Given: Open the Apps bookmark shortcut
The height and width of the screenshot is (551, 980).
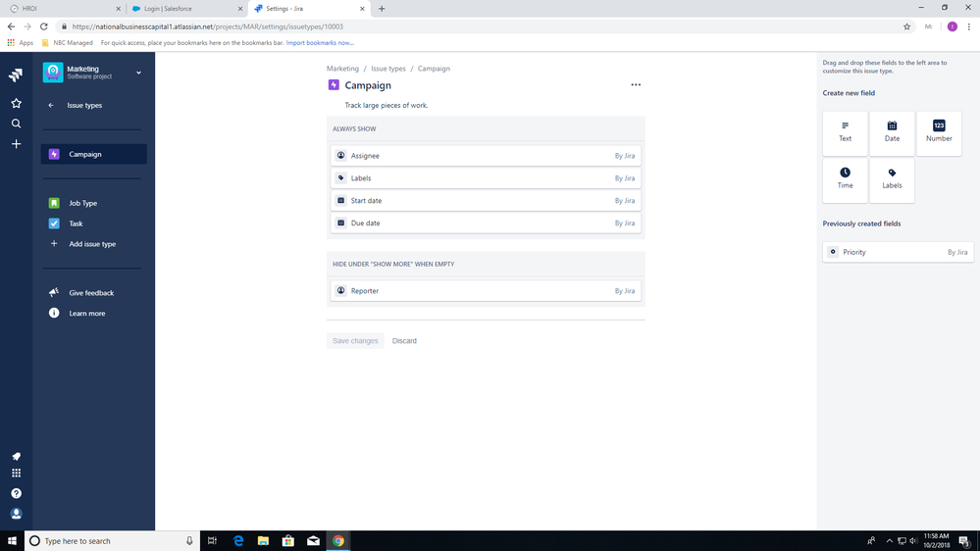Looking at the screenshot, I should (x=20, y=43).
